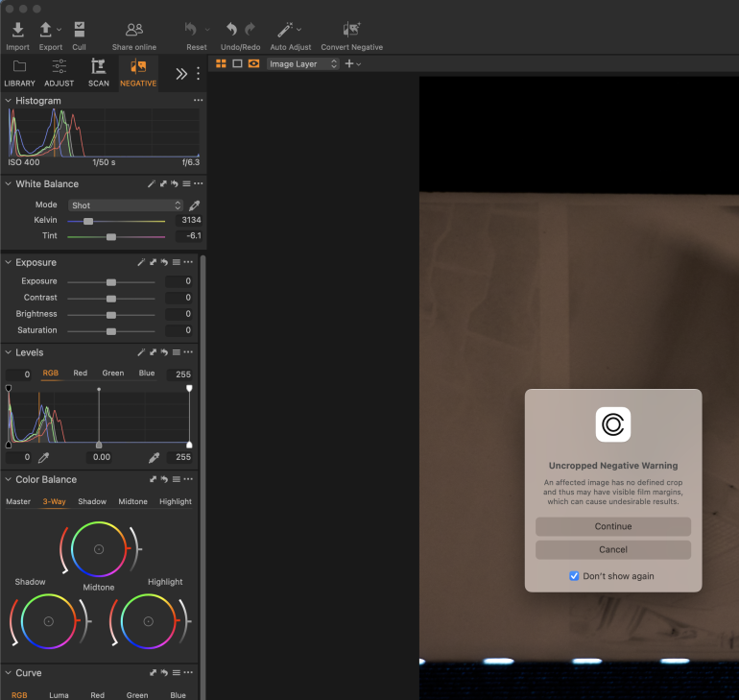
Task: Collapse the Curve panel
Action: (8, 673)
